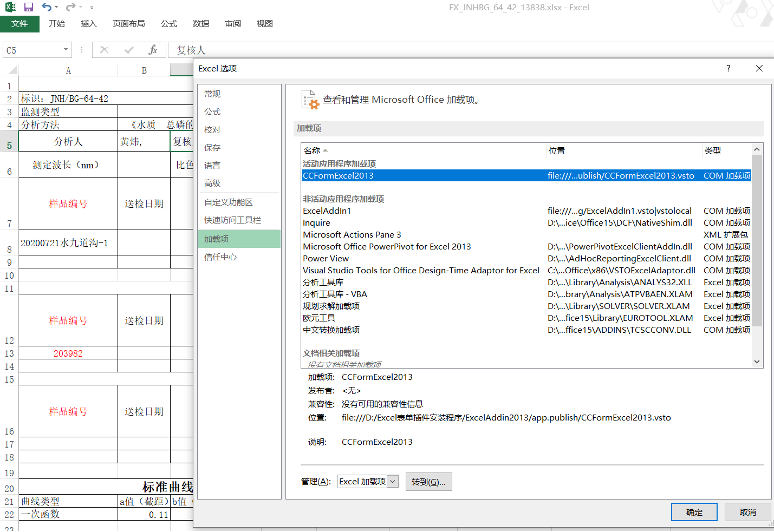The width and height of the screenshot is (774, 532).
Task: Click the 位置 column header
Action: (x=624, y=150)
